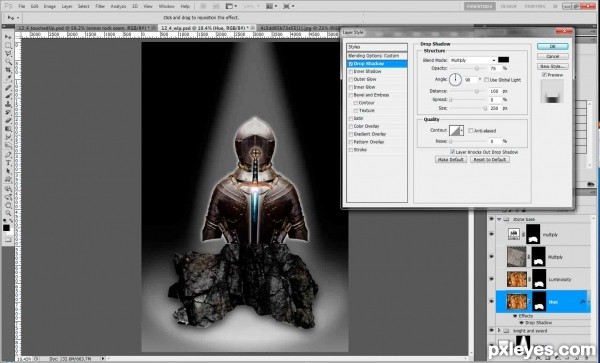Viewport: 600px width, 363px height.
Task: Select the History Brush tool
Action: click(8, 112)
